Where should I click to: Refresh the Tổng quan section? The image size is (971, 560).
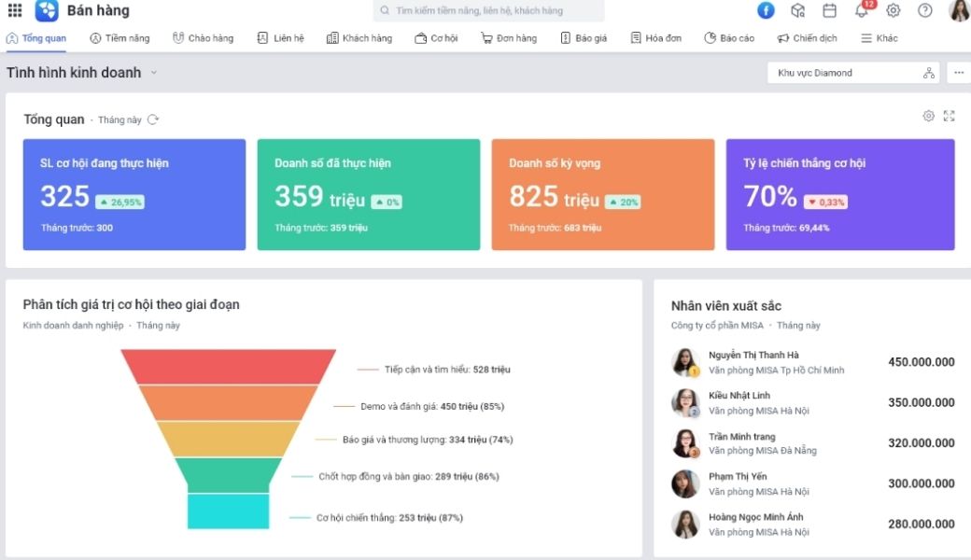153,119
